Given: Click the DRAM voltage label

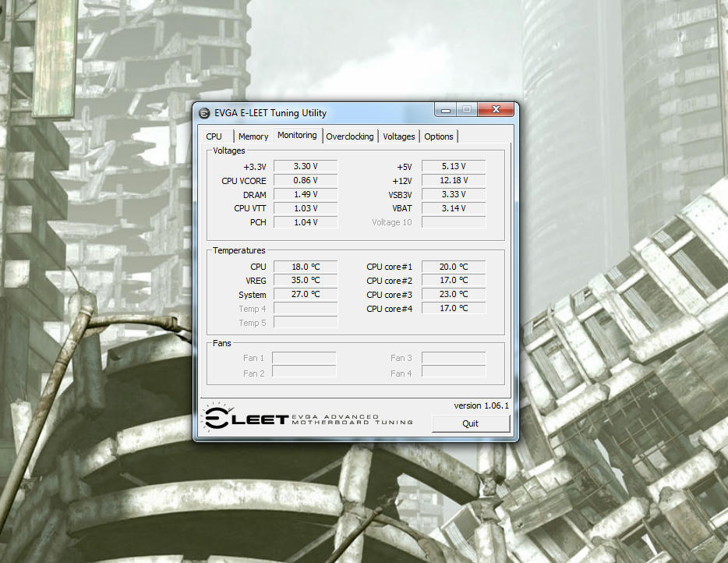Looking at the screenshot, I should [x=254, y=195].
